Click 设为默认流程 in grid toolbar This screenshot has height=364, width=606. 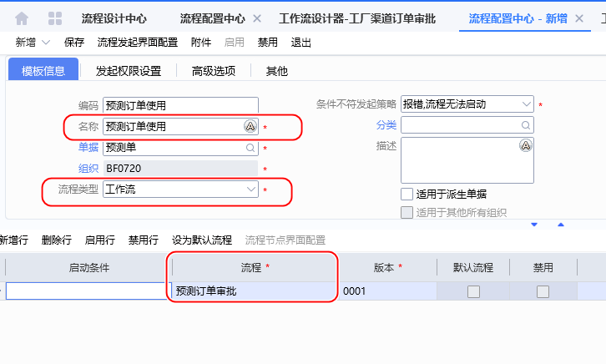pos(202,240)
